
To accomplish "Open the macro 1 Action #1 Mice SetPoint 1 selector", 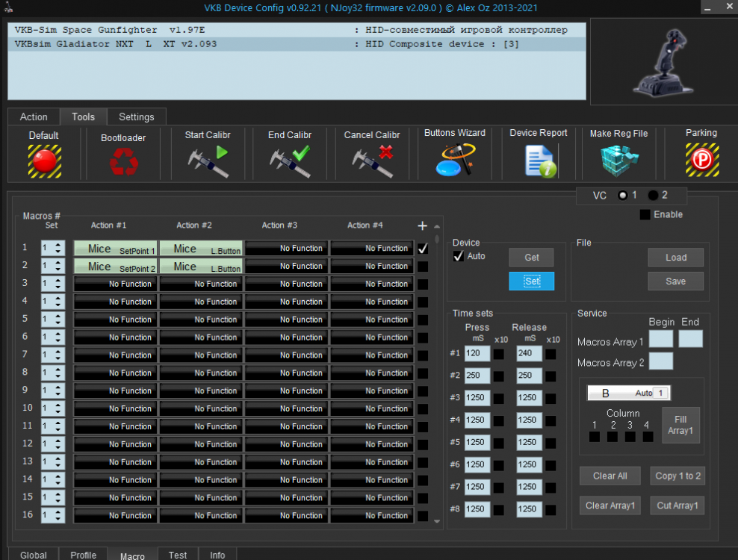I will coord(116,249).
